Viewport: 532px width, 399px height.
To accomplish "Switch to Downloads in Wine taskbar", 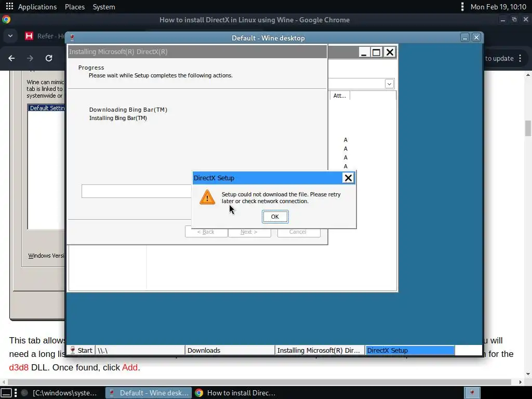I will coord(229,350).
